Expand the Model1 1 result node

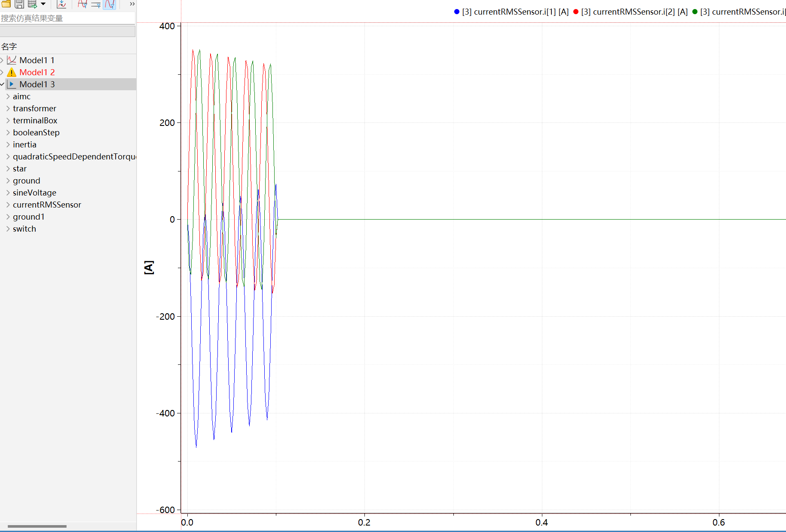[x=2, y=60]
